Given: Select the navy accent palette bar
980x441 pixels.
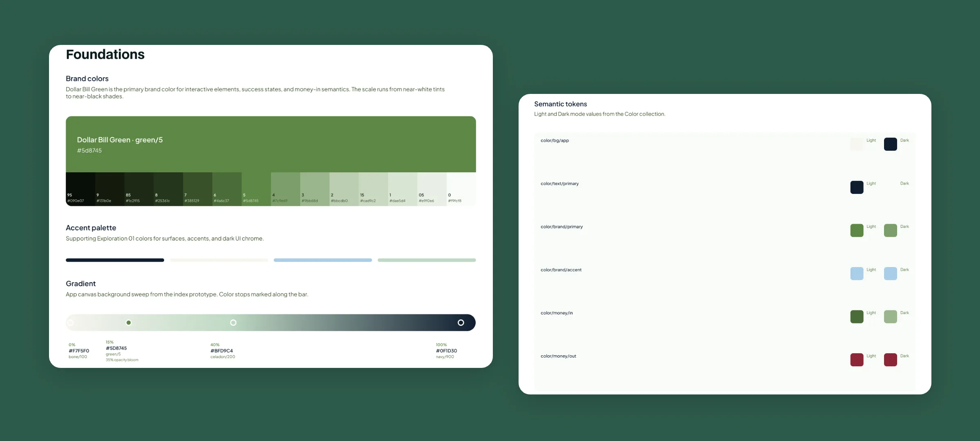Looking at the screenshot, I should point(115,260).
